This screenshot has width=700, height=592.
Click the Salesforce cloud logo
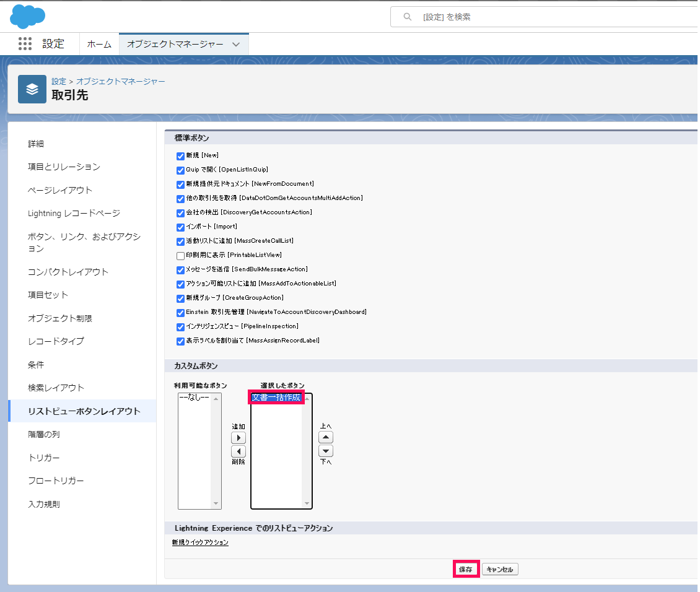(27, 17)
